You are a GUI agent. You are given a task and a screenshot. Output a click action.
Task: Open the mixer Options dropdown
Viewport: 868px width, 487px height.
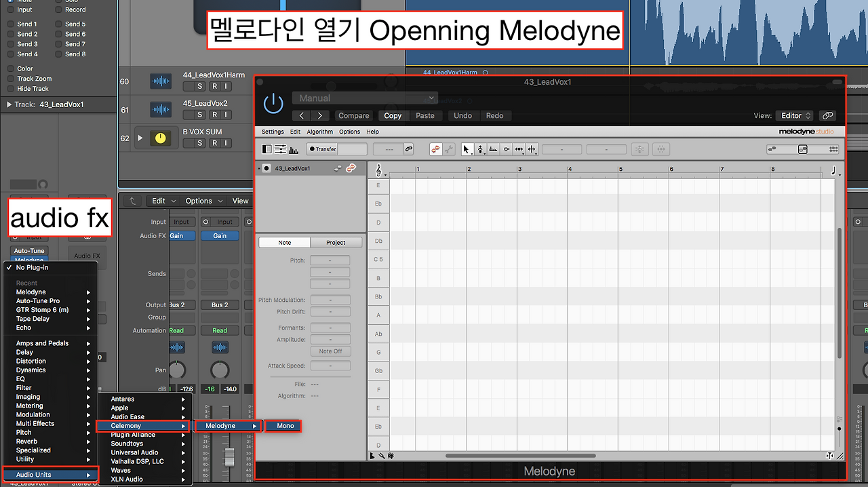coord(203,201)
